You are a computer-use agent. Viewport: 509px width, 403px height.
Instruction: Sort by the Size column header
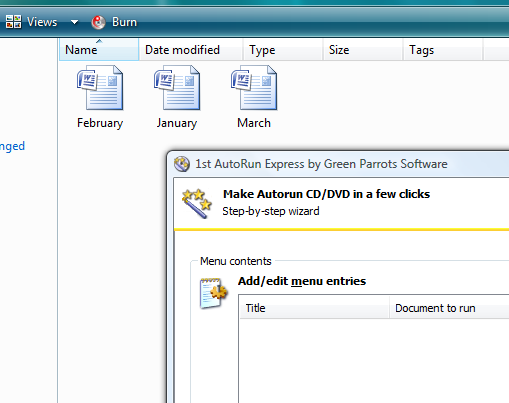click(x=363, y=50)
